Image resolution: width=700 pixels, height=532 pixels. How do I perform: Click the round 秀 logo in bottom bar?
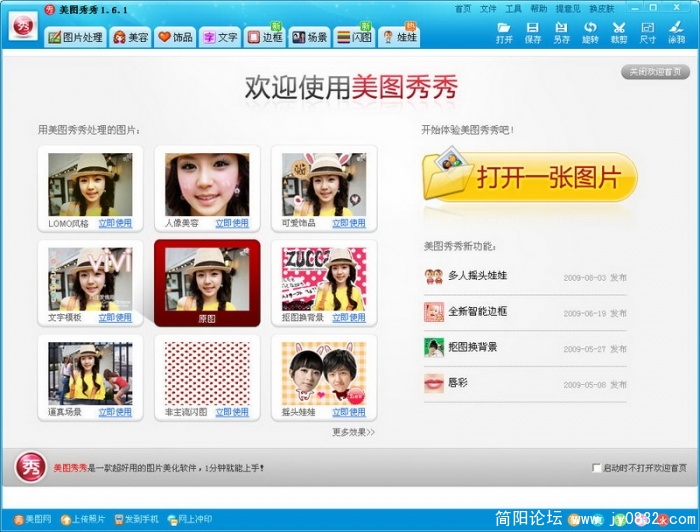(x=30, y=467)
